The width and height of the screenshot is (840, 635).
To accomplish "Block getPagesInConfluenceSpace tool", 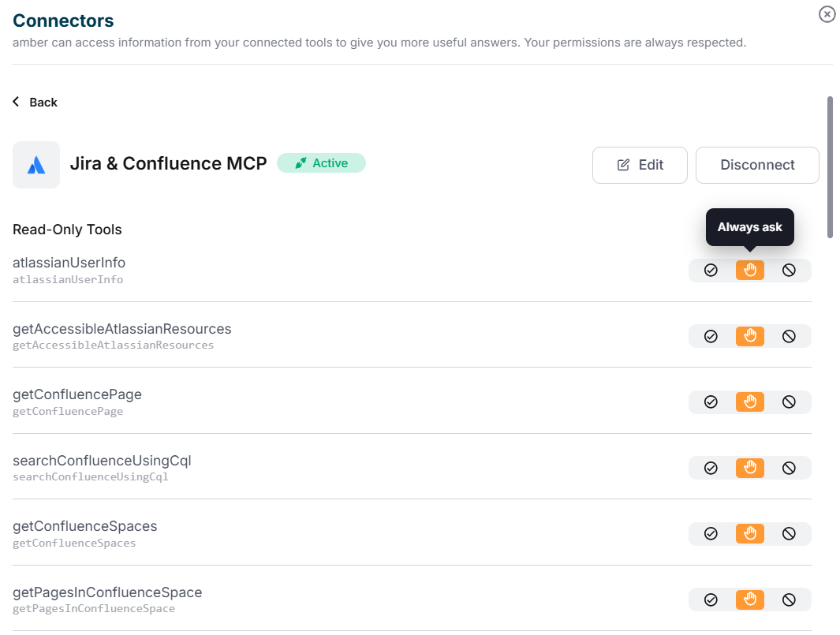I will click(x=789, y=600).
